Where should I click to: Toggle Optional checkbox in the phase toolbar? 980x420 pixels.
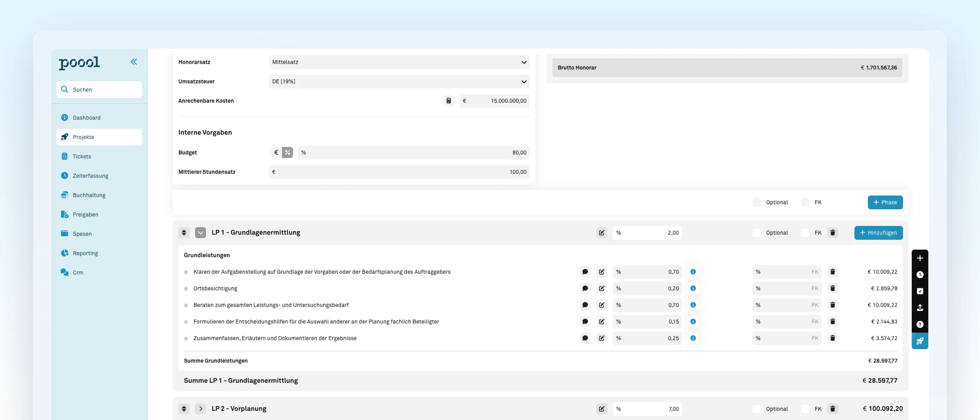pyautogui.click(x=756, y=202)
